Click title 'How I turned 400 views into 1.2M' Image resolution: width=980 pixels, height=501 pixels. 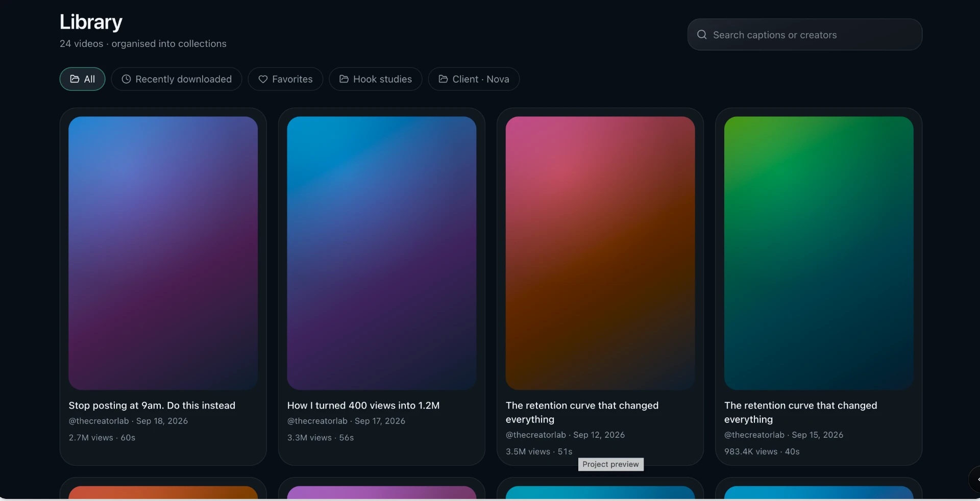tap(363, 406)
